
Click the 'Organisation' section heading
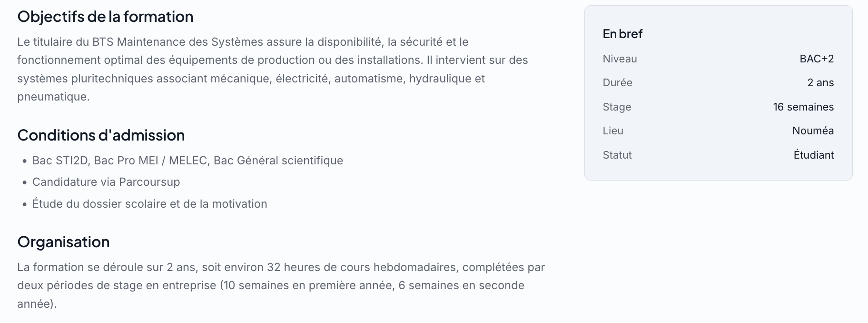point(63,242)
